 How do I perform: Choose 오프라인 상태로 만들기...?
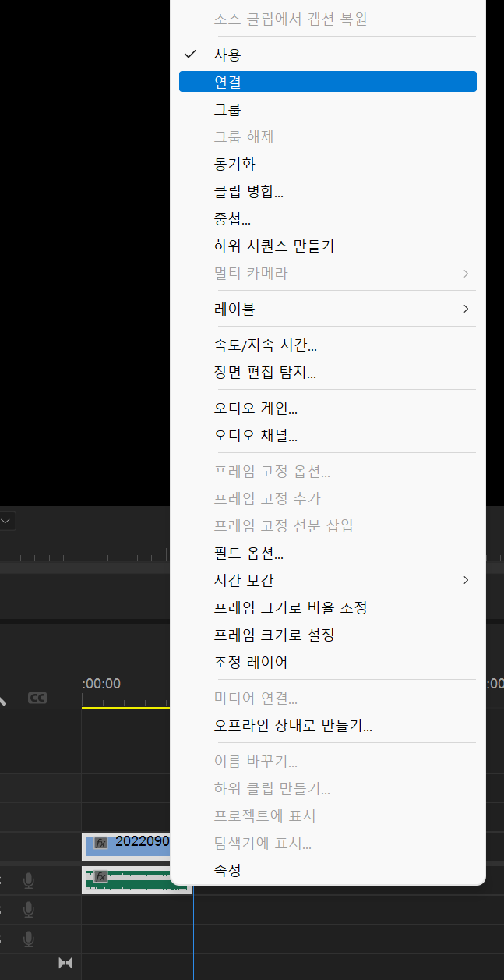pyautogui.click(x=327, y=726)
